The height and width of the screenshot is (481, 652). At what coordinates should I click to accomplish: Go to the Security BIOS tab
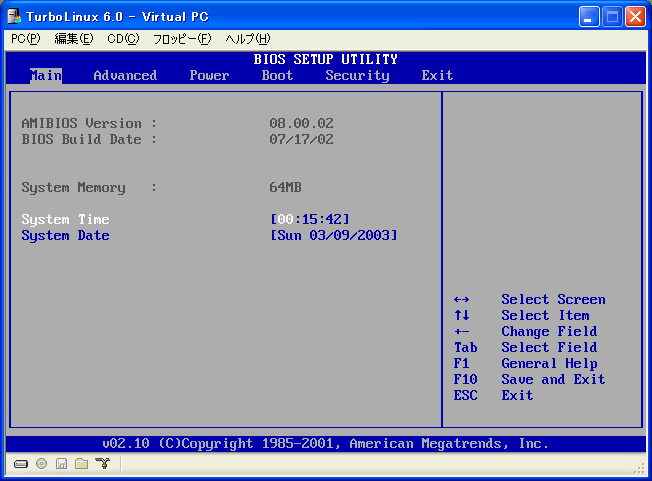(357, 75)
